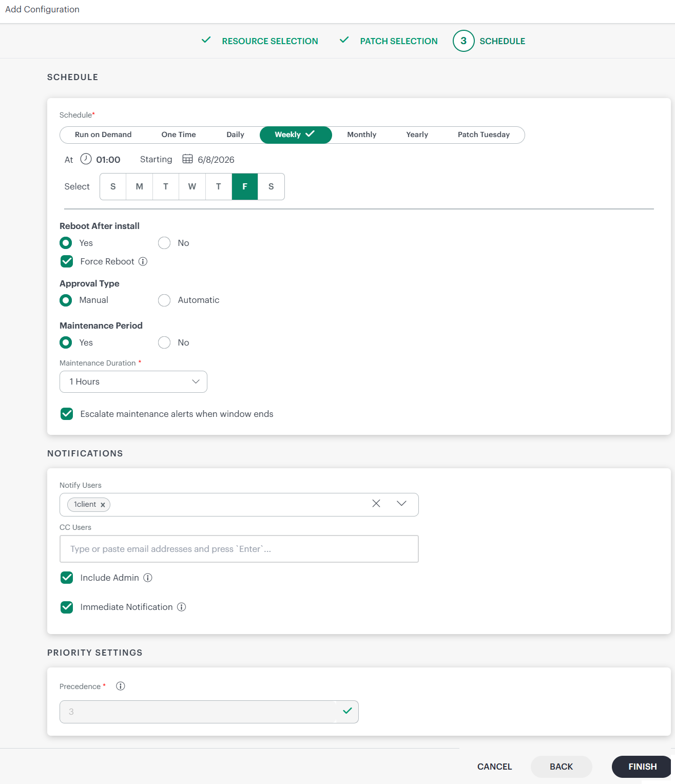Toggle Friday in the day selector
This screenshot has height=784, width=675.
(245, 186)
